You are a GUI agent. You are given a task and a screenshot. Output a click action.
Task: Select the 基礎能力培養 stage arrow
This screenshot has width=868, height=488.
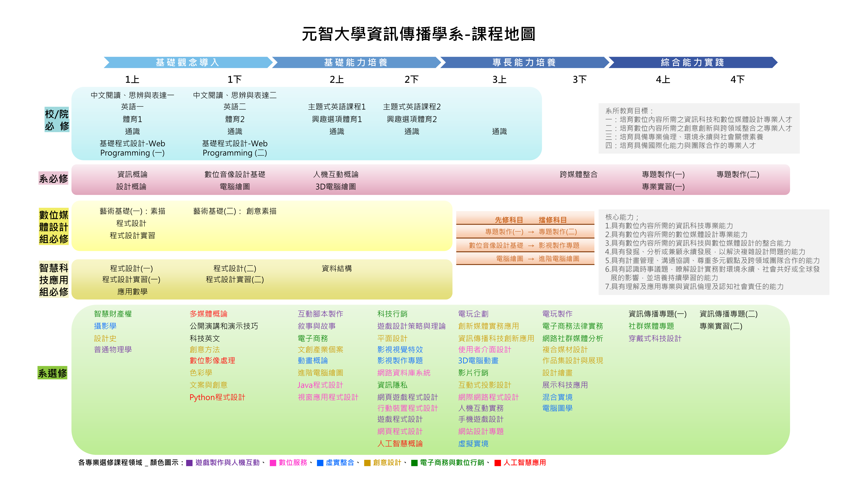coord(356,62)
